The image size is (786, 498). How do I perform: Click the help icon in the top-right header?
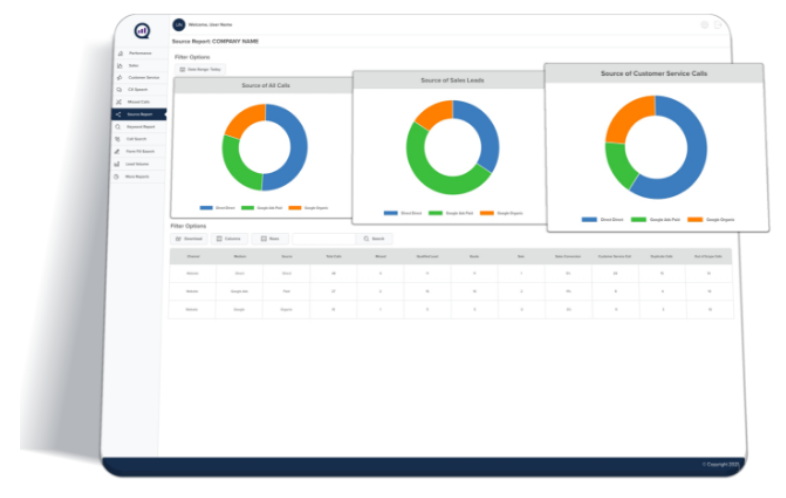(704, 24)
